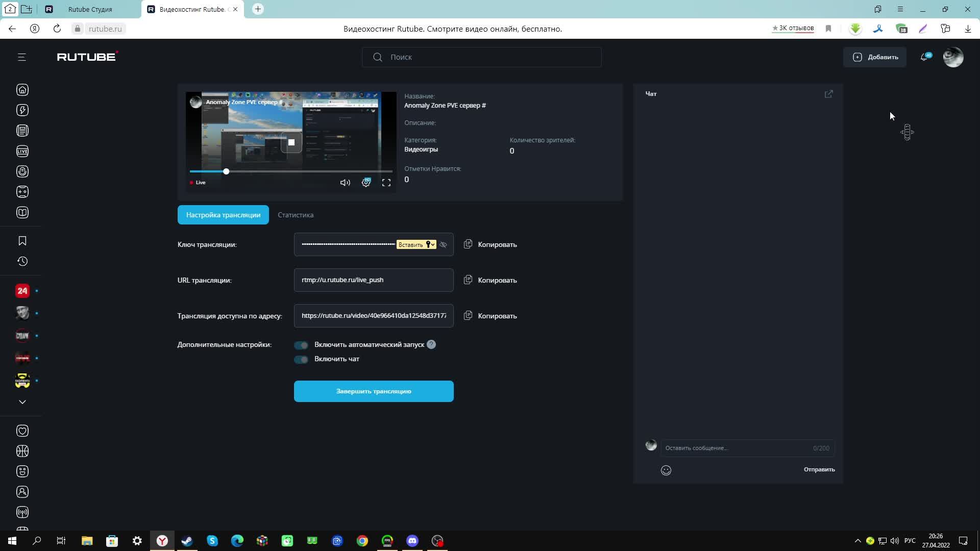Copy the stream key
The image size is (980, 551).
pos(491,244)
